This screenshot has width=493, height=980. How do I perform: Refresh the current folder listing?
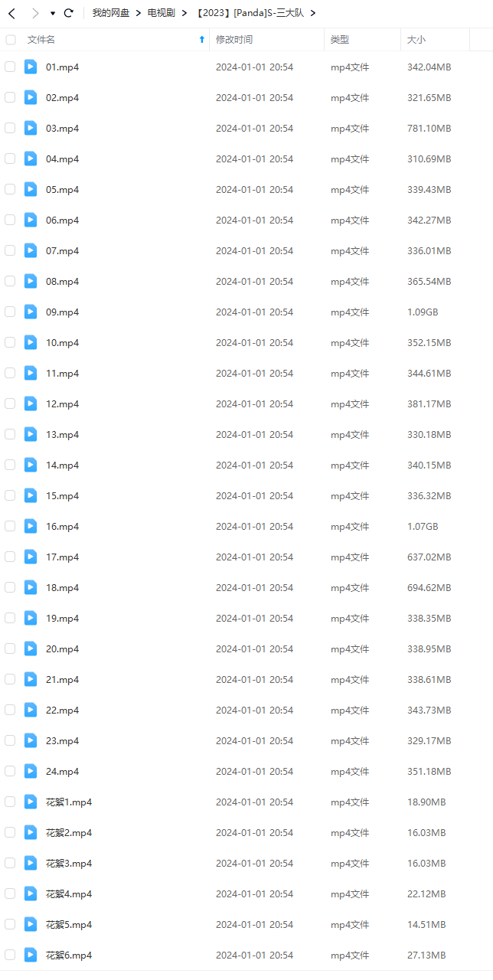[69, 13]
